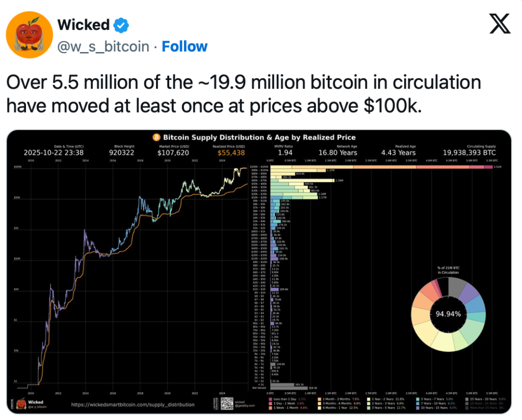The width and height of the screenshot is (522, 420).
Task: Click the blue verified badge
Action: point(120,24)
